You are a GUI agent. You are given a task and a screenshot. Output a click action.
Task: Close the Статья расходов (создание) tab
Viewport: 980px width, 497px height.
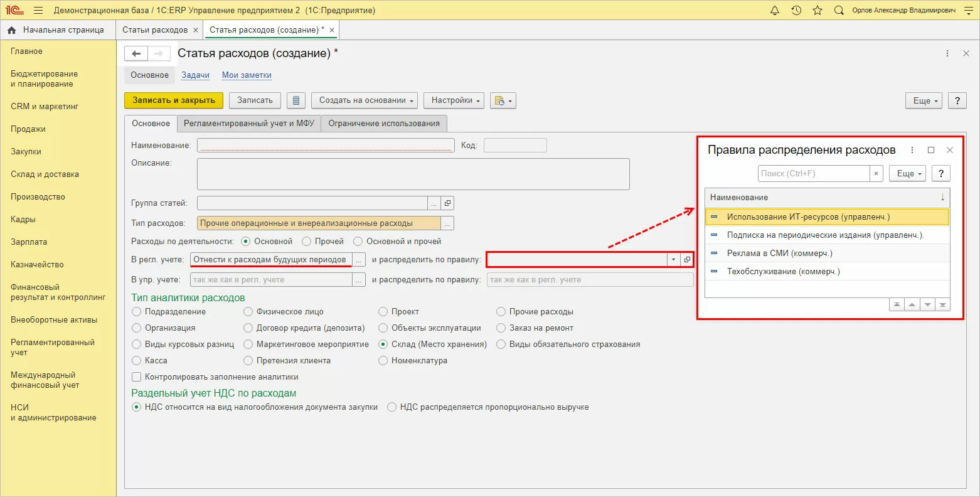click(x=332, y=30)
